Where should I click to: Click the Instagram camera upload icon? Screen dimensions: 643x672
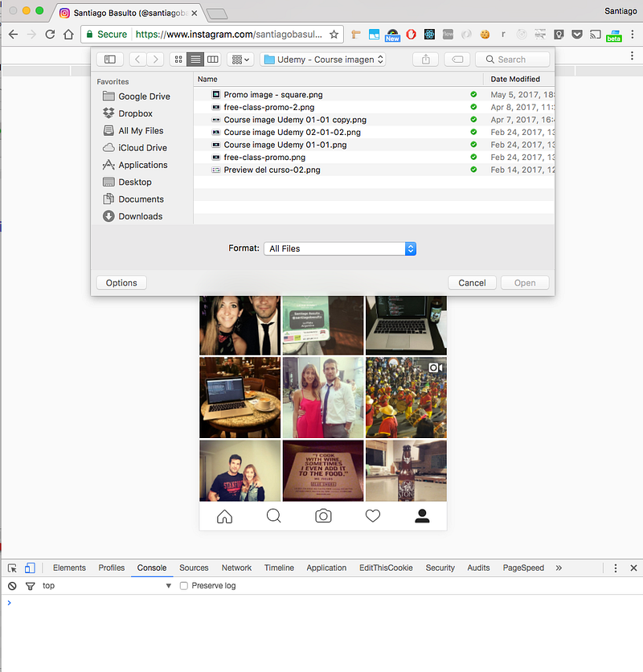pyautogui.click(x=323, y=516)
